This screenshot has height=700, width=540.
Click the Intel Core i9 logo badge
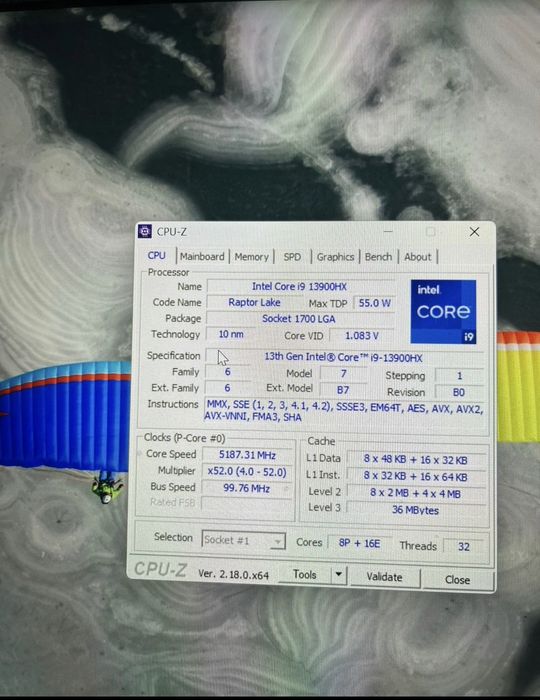click(443, 312)
